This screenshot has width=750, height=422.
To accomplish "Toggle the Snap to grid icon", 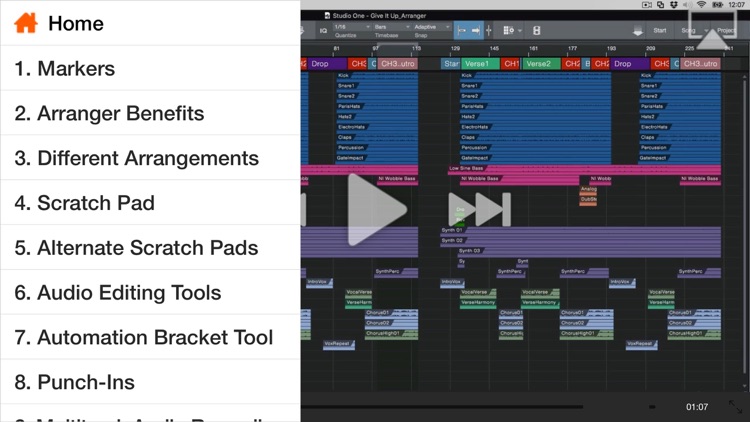I will coord(462,31).
